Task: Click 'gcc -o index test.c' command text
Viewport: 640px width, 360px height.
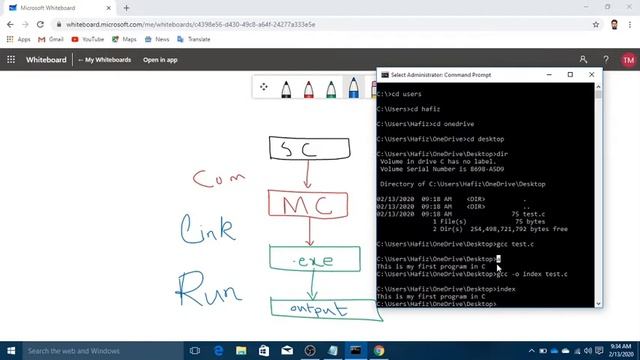Action: [x=532, y=274]
